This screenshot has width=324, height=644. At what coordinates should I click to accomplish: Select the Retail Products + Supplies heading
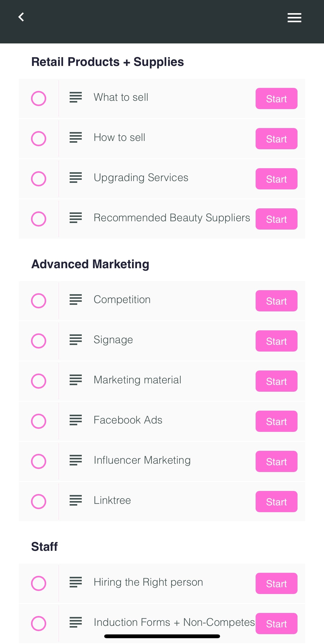(x=107, y=62)
